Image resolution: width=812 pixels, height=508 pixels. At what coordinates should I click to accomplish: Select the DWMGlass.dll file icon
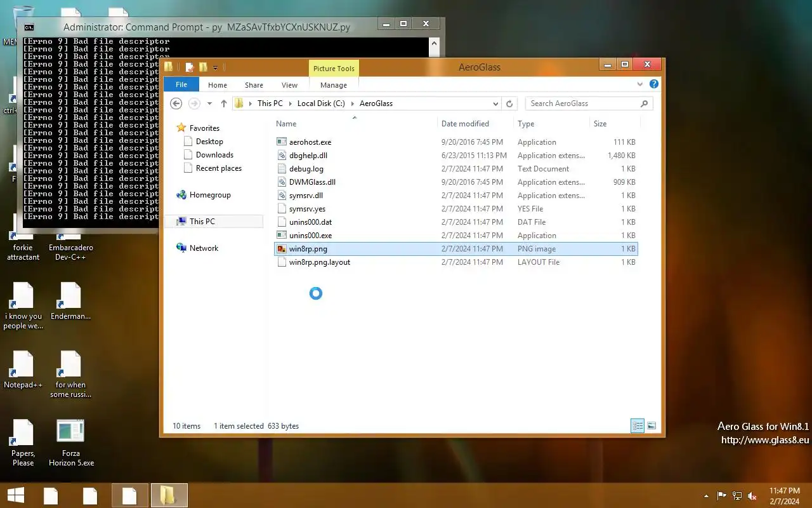(x=282, y=182)
